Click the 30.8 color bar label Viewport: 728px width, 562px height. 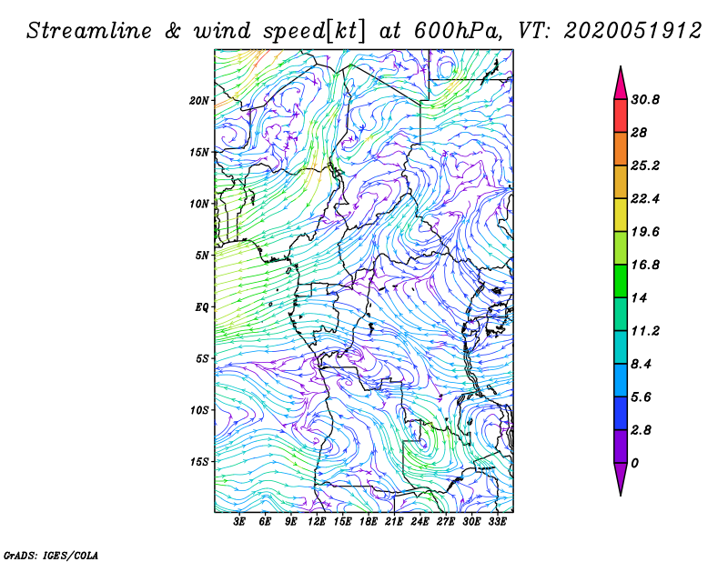[651, 100]
